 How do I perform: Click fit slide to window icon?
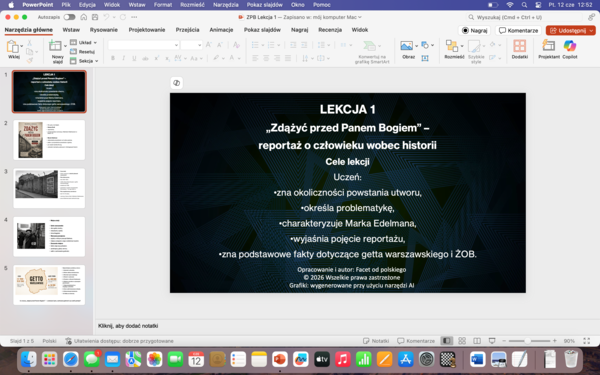pos(586,341)
